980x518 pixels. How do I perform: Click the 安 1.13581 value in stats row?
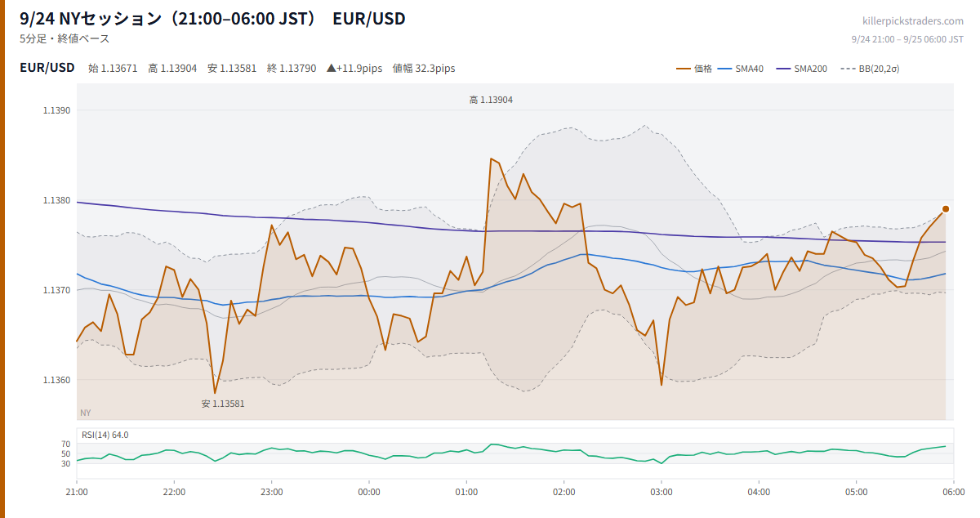point(232,69)
